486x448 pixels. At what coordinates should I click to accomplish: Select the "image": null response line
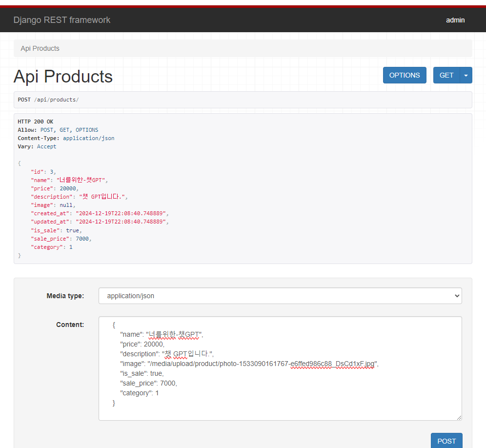(x=53, y=205)
